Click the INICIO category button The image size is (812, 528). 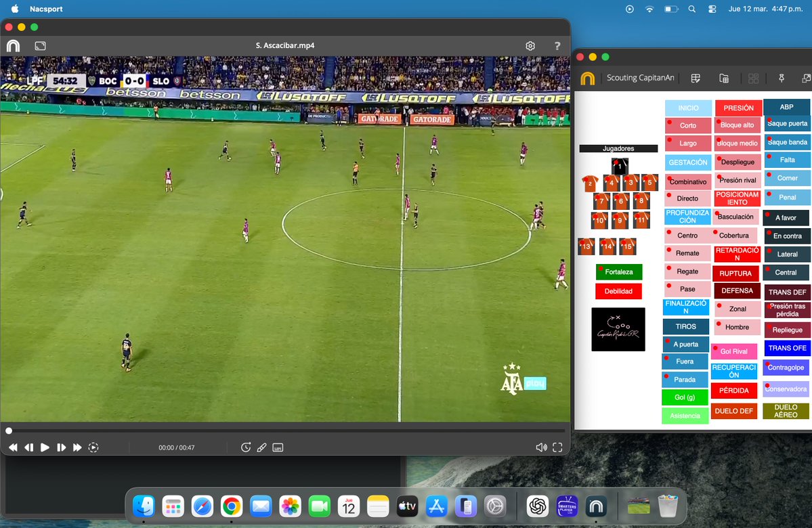pos(688,108)
